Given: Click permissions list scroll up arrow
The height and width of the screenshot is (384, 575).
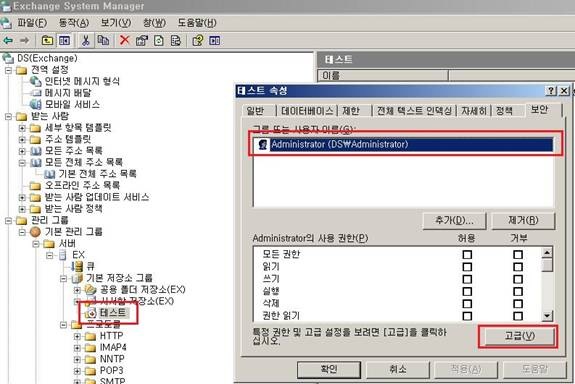Looking at the screenshot, I should pos(547,253).
